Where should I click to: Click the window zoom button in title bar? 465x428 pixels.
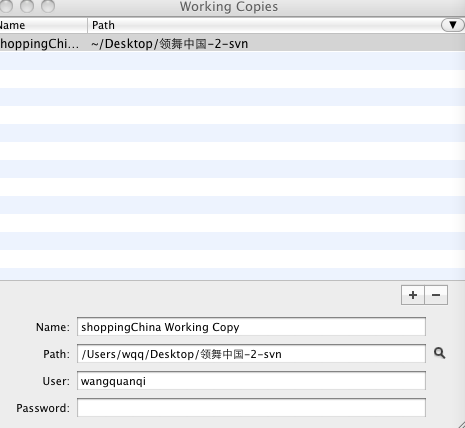pos(48,6)
